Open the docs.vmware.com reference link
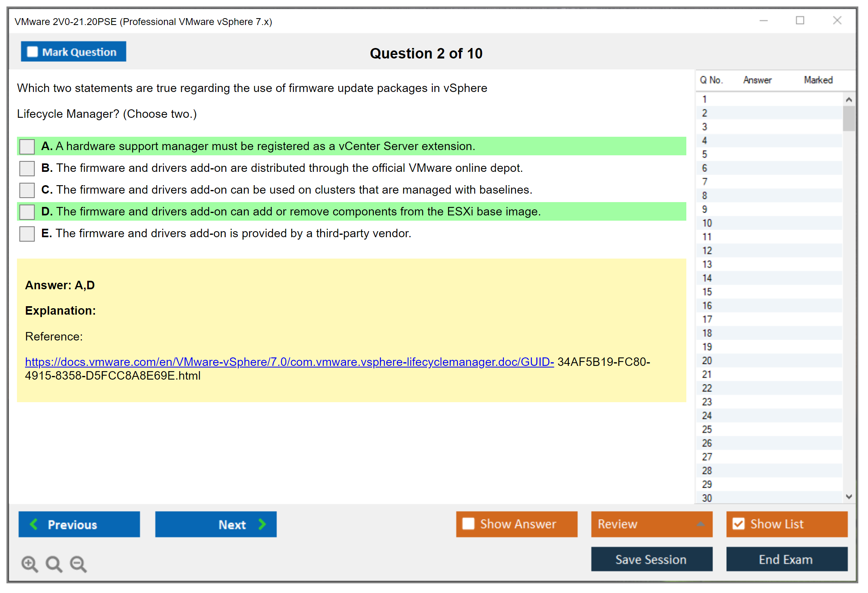Viewport: 868px width, 593px height. (289, 362)
